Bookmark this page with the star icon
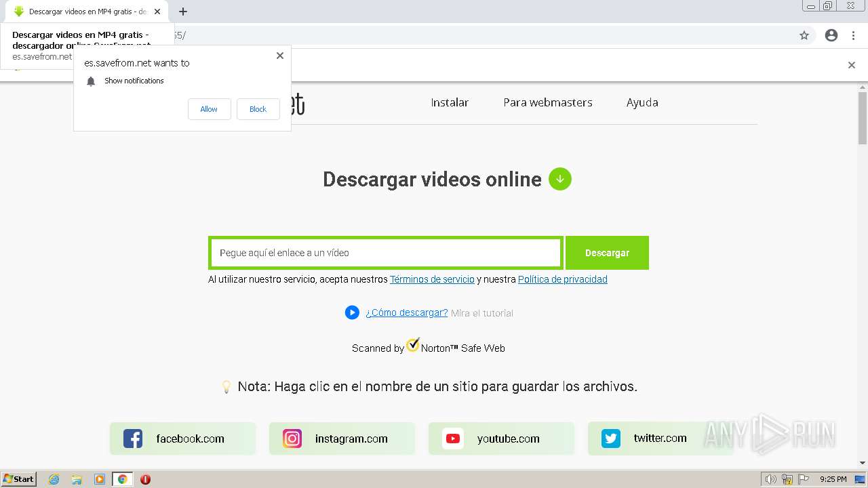Image resolution: width=868 pixels, height=488 pixels. pyautogui.click(x=804, y=35)
